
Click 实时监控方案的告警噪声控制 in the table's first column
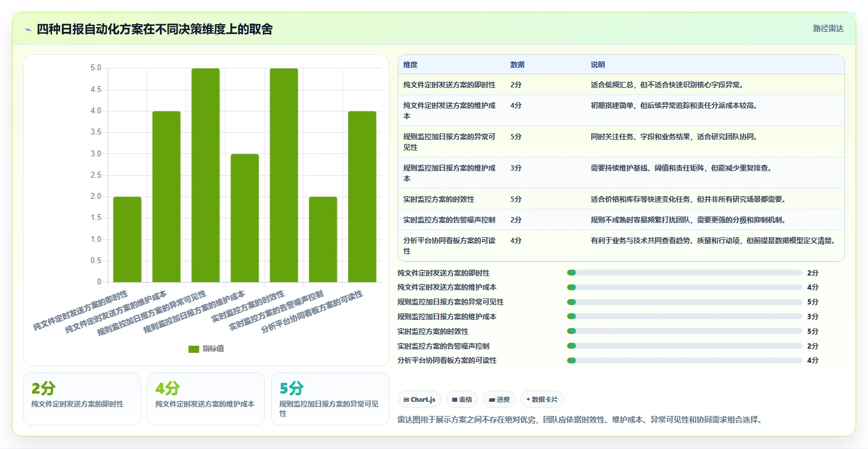point(450,220)
